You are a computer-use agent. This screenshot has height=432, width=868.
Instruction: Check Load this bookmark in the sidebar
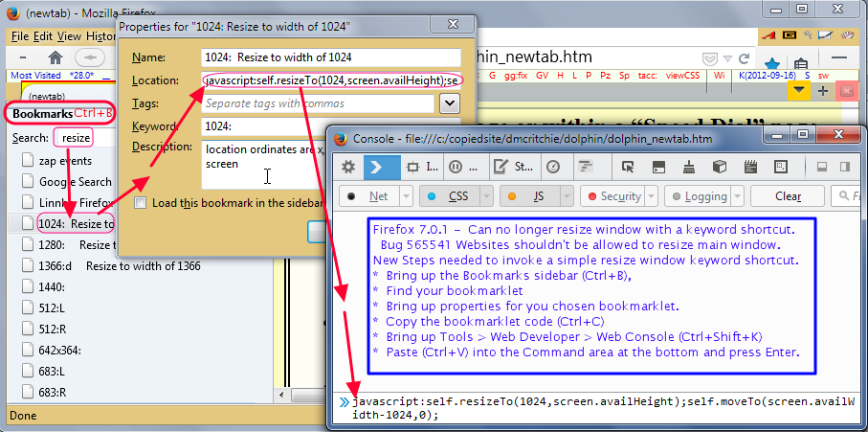tap(141, 203)
